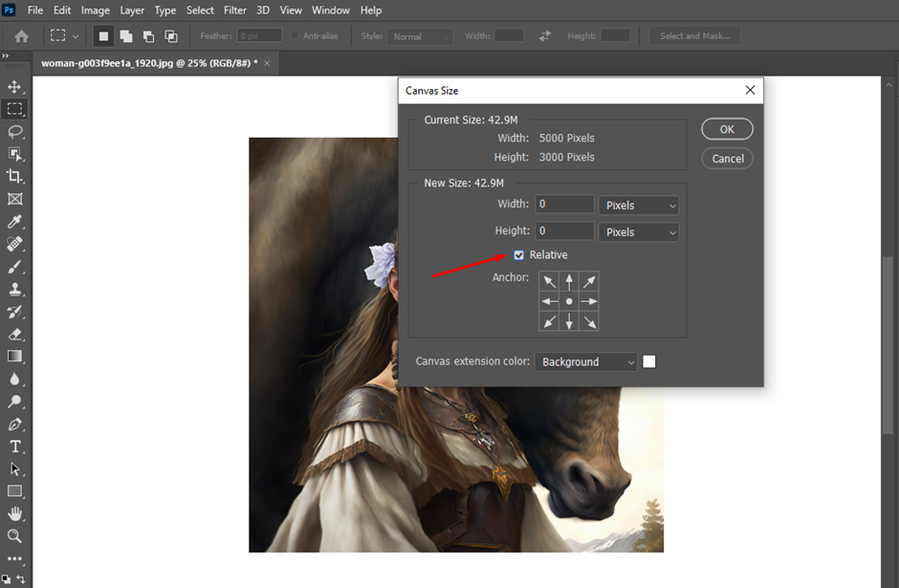The width and height of the screenshot is (899, 588).
Task: Select the Brush tool
Action: [x=14, y=267]
